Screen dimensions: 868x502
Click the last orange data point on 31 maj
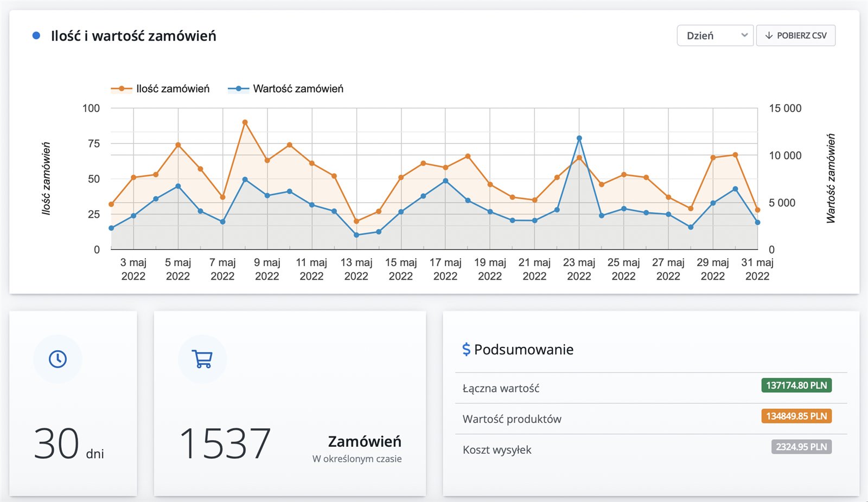point(757,210)
